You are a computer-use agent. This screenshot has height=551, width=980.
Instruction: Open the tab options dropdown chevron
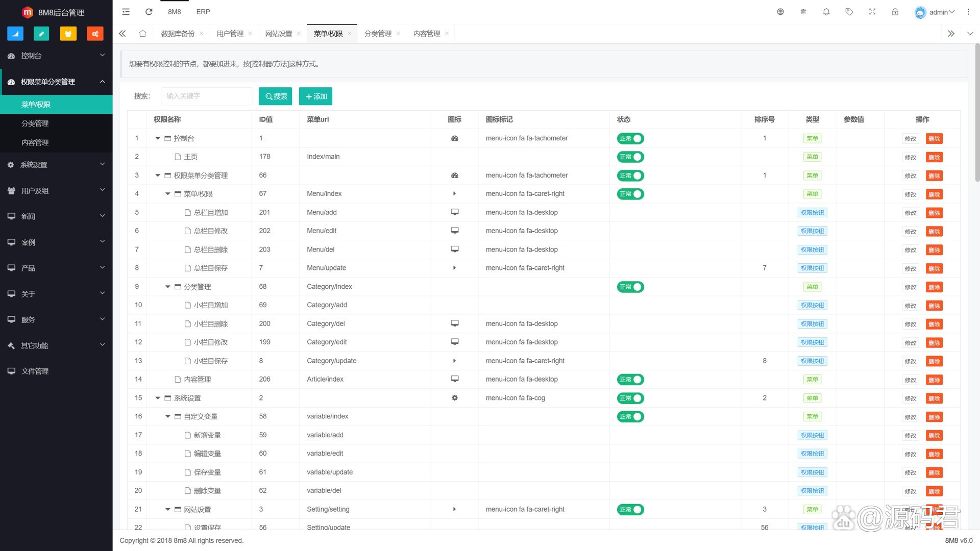tap(970, 34)
